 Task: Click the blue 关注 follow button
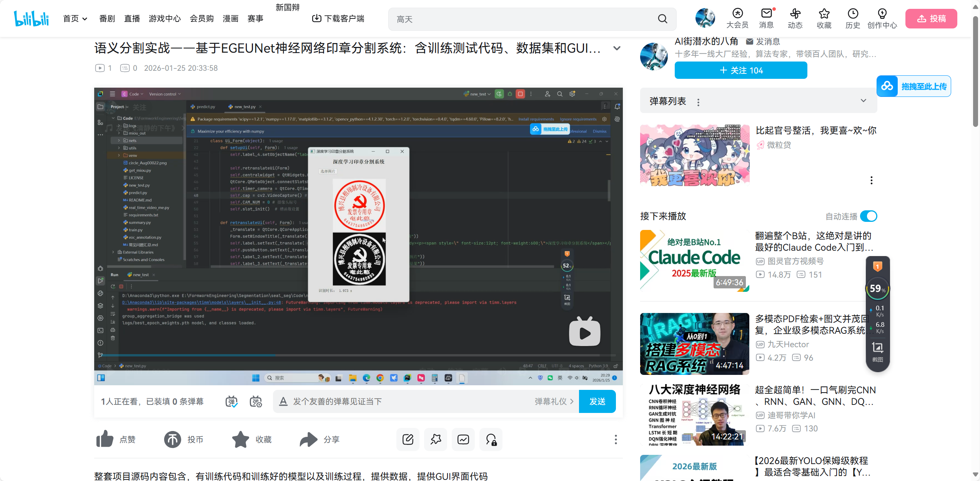click(x=740, y=70)
